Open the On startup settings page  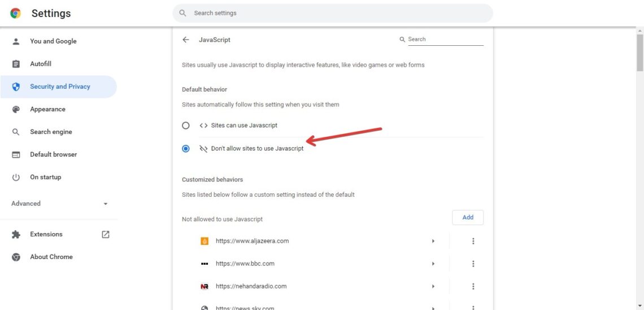tap(45, 177)
